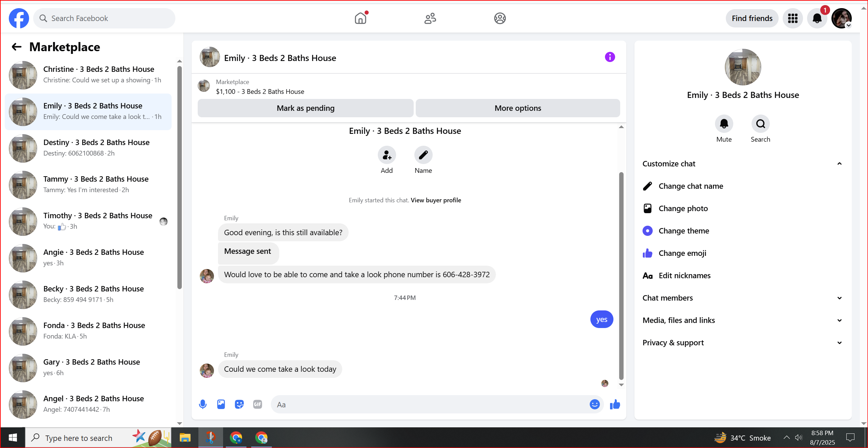Open Gary's conversation
The width and height of the screenshot is (868, 448).
click(x=88, y=368)
